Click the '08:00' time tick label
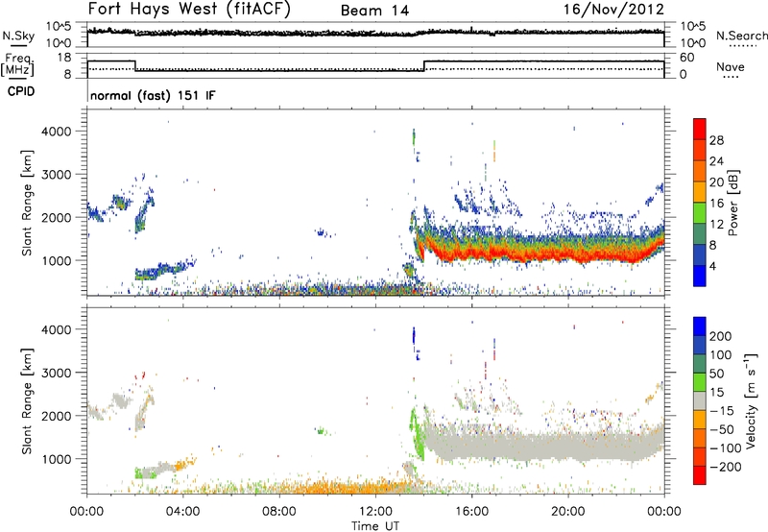 279,512
